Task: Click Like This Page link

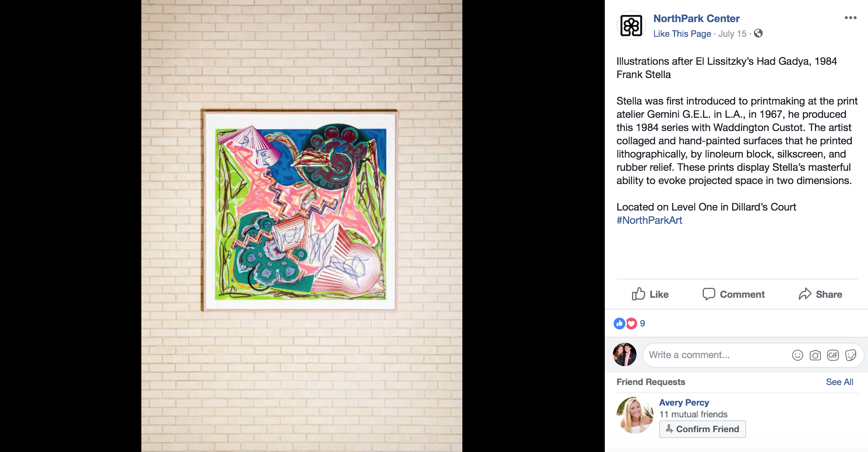Action: tap(682, 34)
